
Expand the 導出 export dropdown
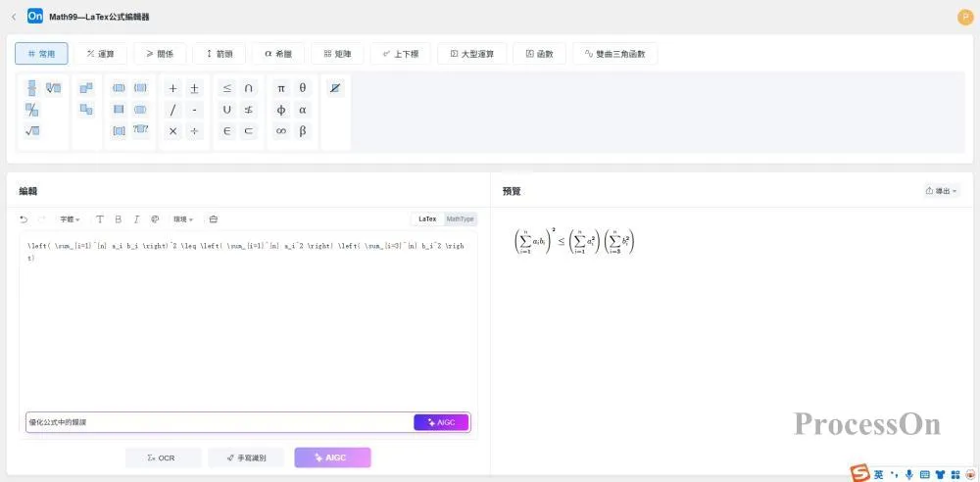click(941, 191)
